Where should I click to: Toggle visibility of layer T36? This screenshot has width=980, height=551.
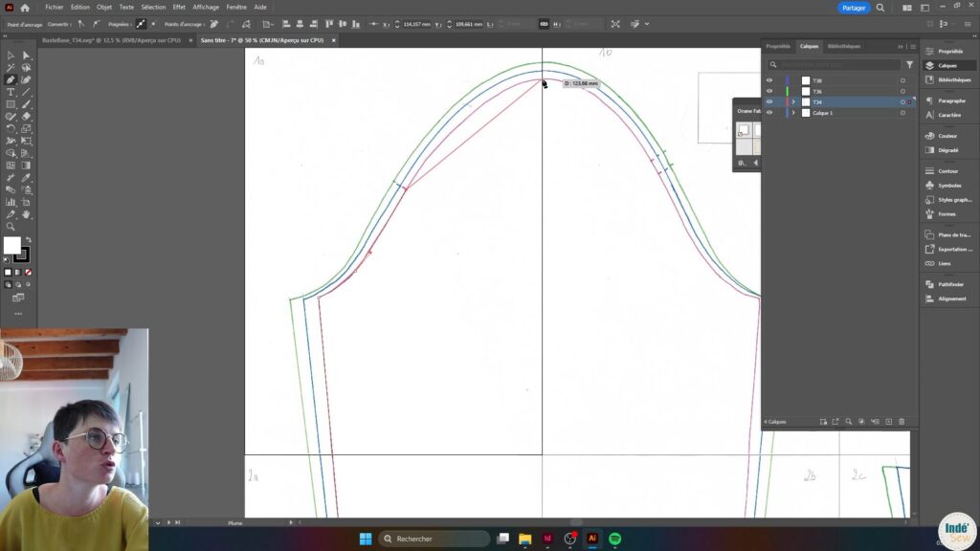(x=769, y=91)
